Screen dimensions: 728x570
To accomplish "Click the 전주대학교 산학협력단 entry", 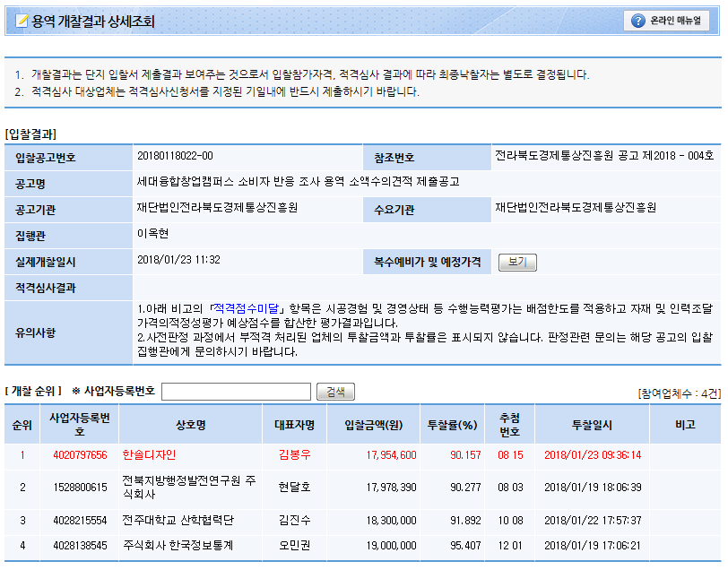I will (x=178, y=520).
